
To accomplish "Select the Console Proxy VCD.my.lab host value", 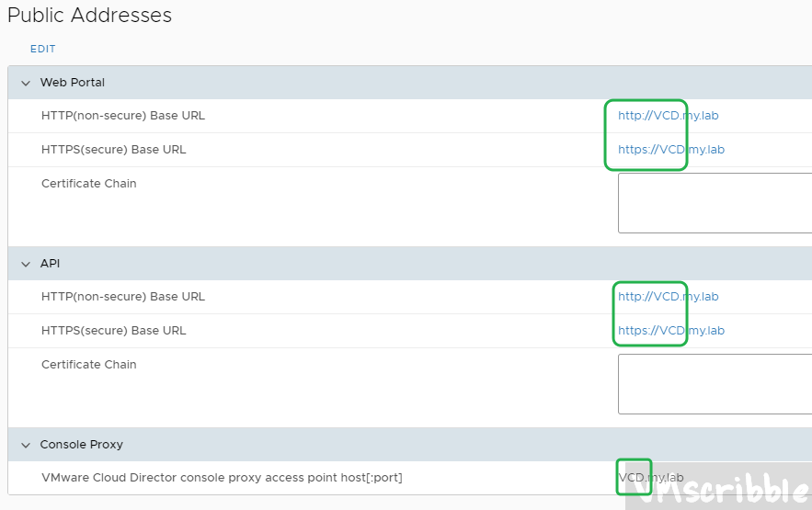I will [650, 478].
